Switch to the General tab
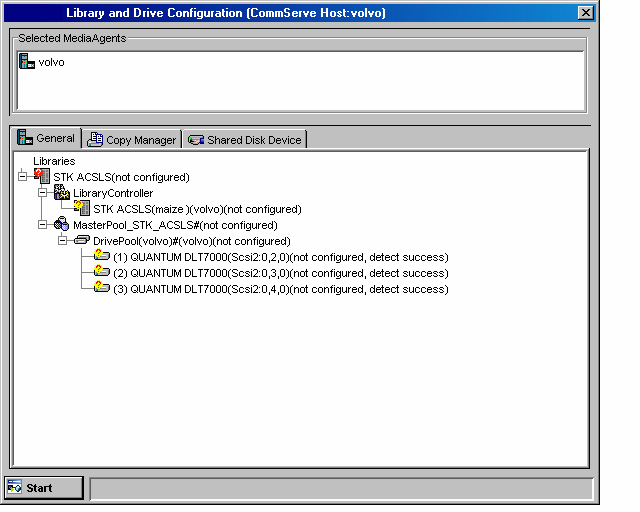The height and width of the screenshot is (512, 640). 46,138
